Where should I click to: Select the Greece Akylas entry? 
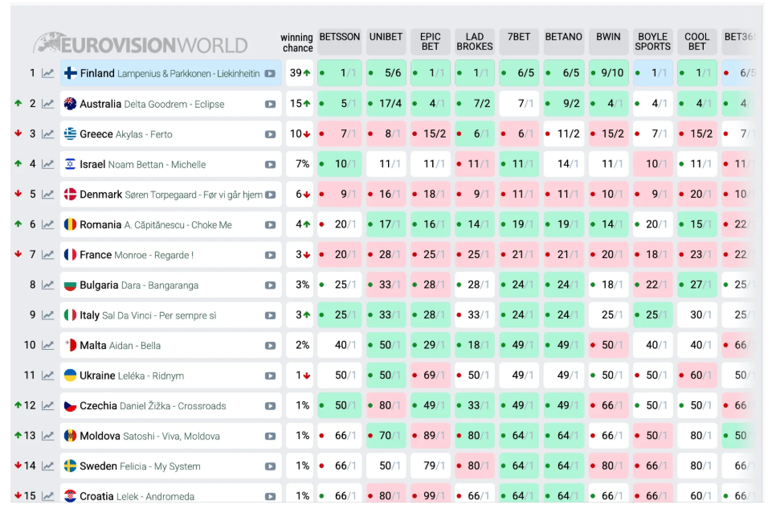click(x=171, y=134)
